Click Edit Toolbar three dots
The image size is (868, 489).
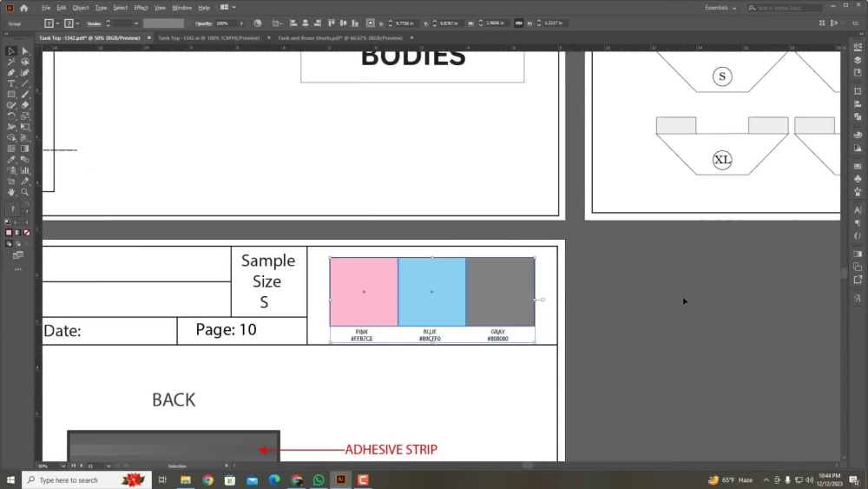point(18,269)
